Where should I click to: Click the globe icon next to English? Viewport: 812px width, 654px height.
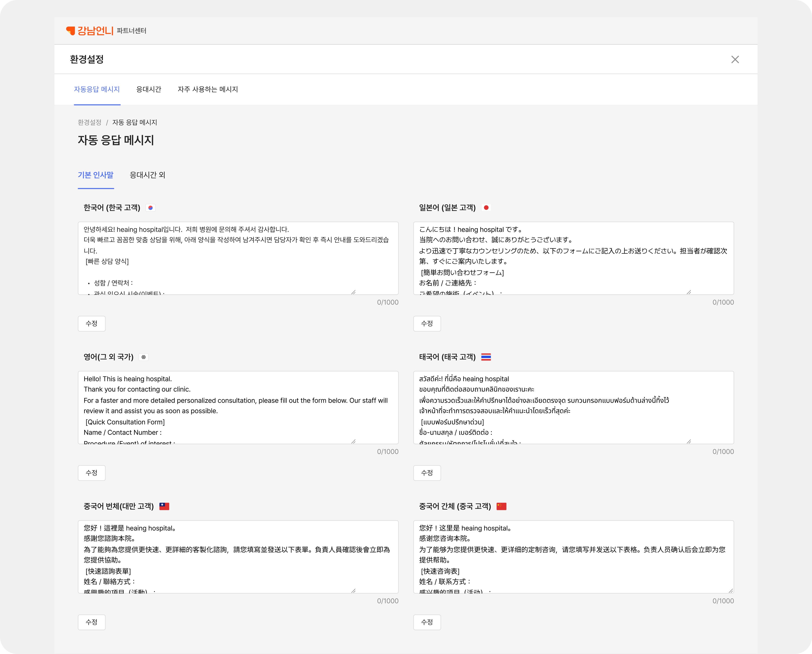[143, 357]
